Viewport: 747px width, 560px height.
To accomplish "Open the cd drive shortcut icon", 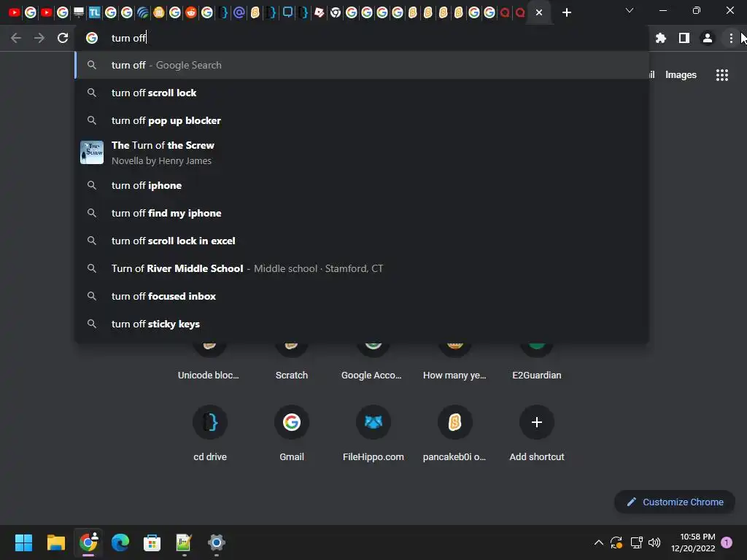I will 210,422.
